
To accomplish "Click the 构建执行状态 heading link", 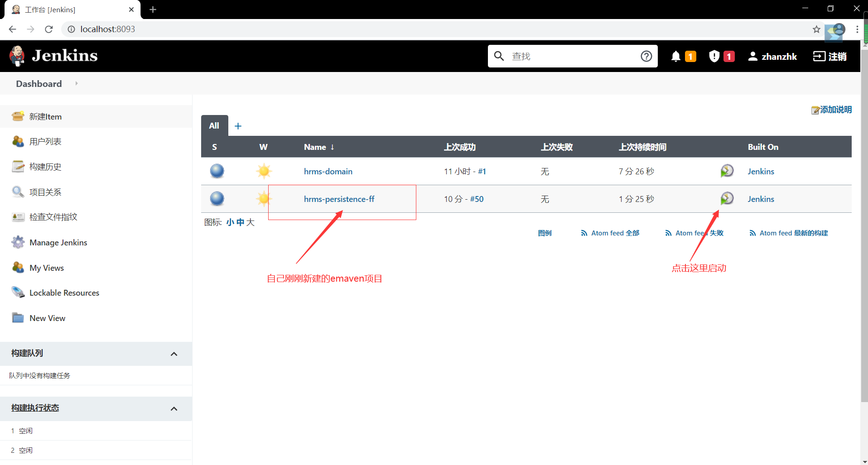I will click(35, 408).
